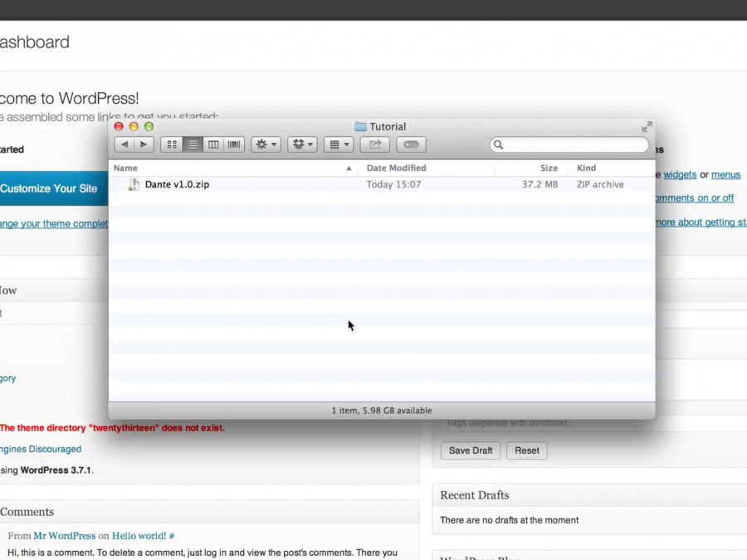Image resolution: width=747 pixels, height=560 pixels.
Task: Click the '37.2 MB' size cell
Action: [539, 184]
